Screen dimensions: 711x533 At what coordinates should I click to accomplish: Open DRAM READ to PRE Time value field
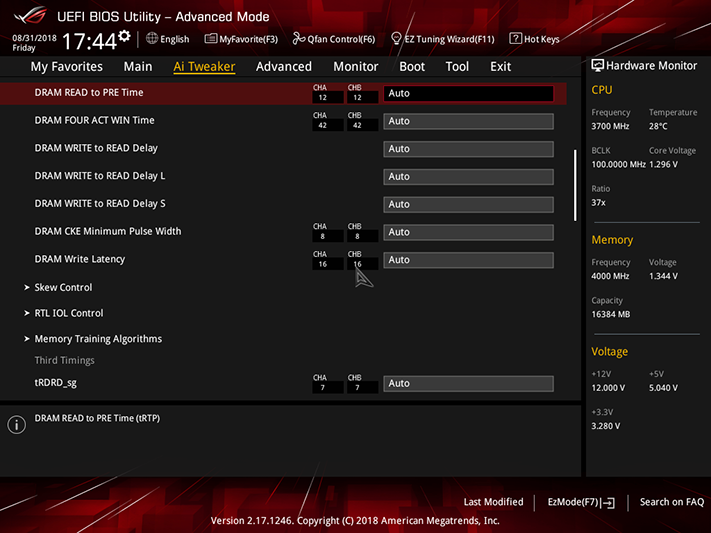468,93
